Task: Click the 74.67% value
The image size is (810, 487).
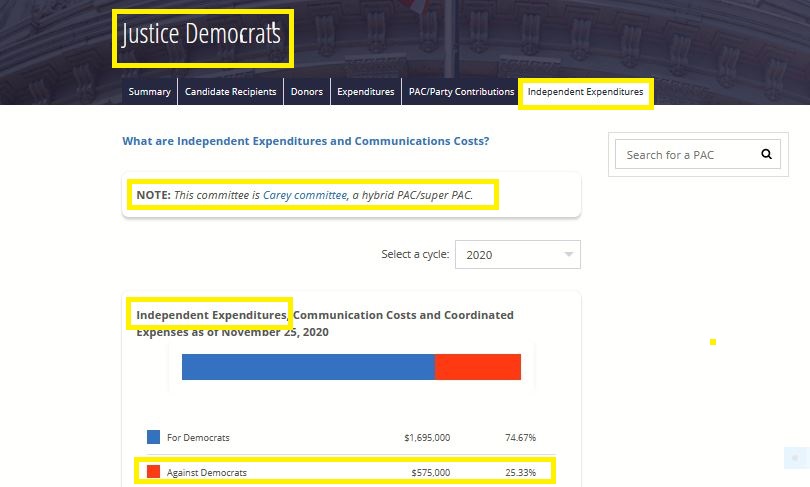Action: (x=520, y=437)
